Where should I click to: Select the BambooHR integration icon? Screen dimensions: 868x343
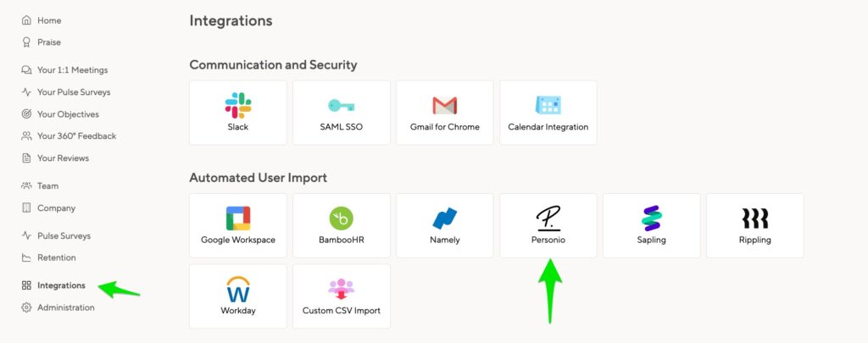[x=341, y=219]
